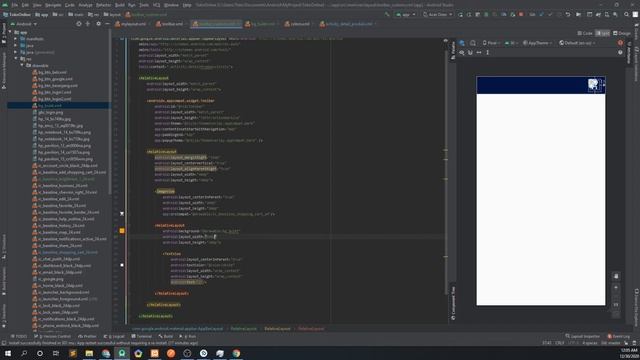Expand the java (generated) folder
Screen dimensions: 640x360
click(16, 52)
